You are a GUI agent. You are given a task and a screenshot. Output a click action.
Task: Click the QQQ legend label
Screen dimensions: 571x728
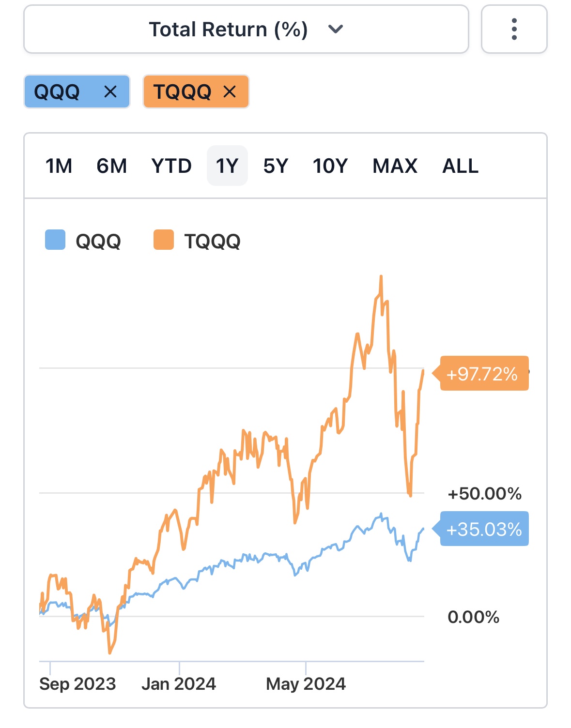point(98,241)
